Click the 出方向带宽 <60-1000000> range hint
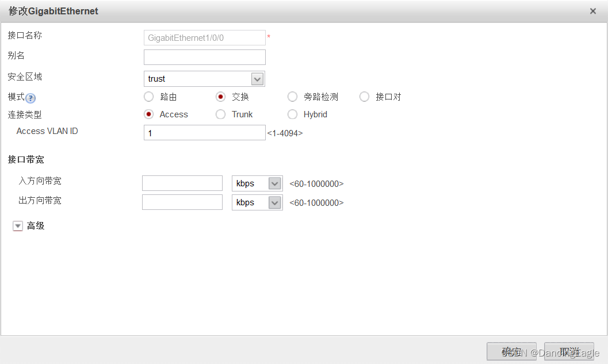The height and width of the screenshot is (364, 608). tap(316, 203)
